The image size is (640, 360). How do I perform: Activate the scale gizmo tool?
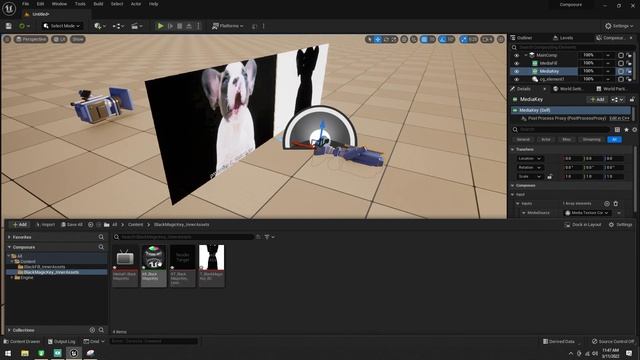pyautogui.click(x=394, y=39)
